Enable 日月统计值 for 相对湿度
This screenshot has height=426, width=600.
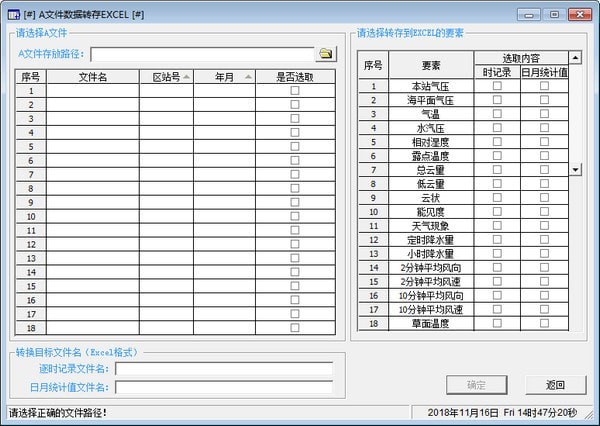[544, 142]
